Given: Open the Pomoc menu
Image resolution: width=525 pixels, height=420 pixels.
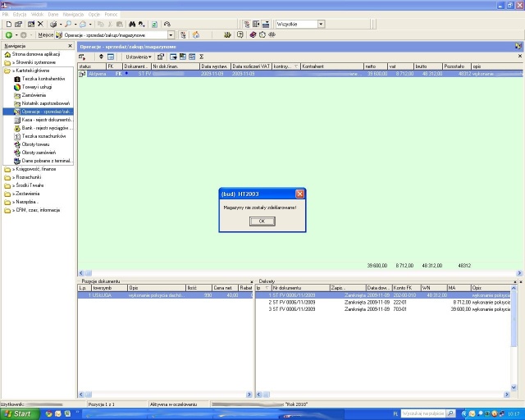Looking at the screenshot, I should [112, 15].
